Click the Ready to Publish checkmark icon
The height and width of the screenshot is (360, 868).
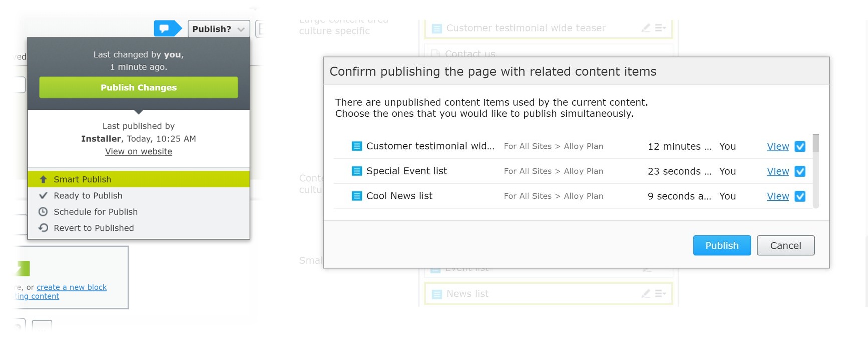(x=43, y=196)
